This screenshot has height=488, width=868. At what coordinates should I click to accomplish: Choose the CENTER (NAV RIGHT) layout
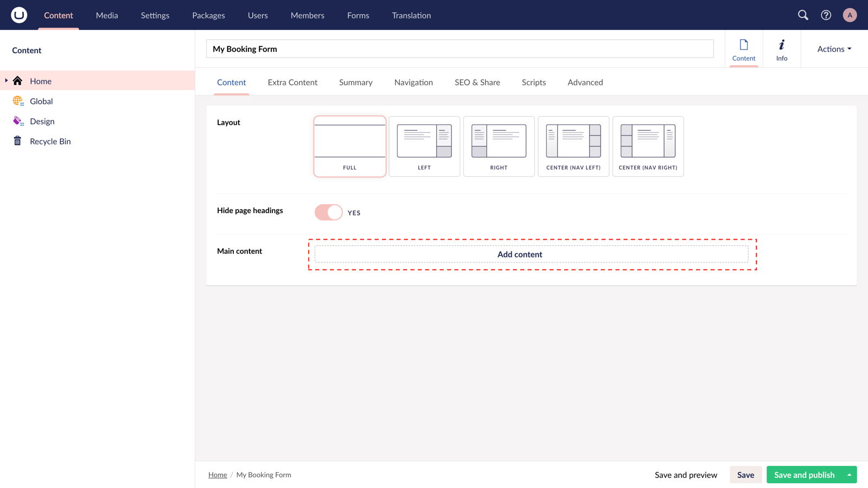click(x=648, y=146)
